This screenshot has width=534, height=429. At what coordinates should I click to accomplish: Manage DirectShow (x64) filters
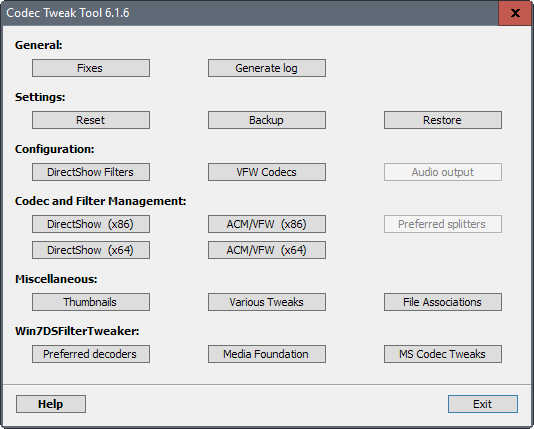[x=91, y=250]
